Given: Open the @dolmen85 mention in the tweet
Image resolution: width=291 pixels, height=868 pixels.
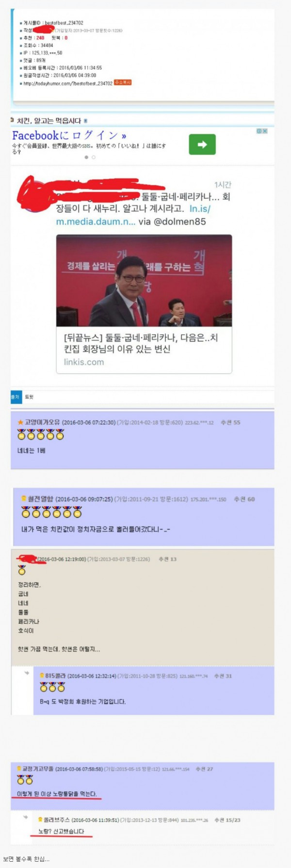Looking at the screenshot, I should 179,222.
